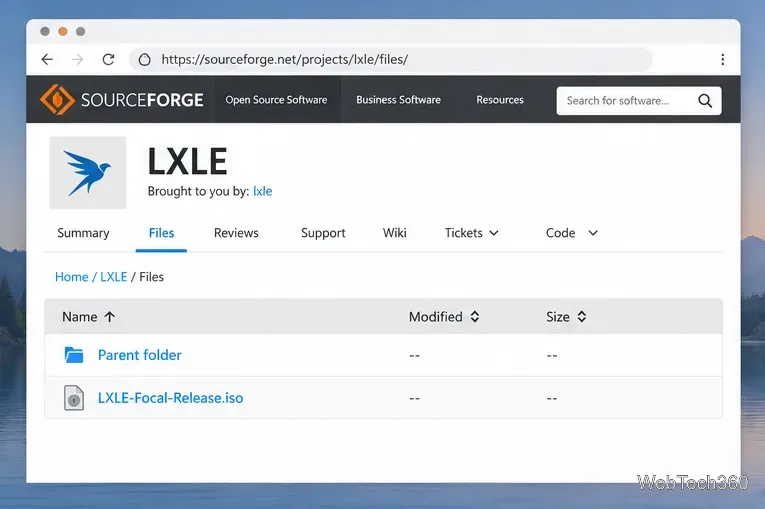Go back with the browser back arrow
Screen dimensions: 765x509
(x=47, y=60)
